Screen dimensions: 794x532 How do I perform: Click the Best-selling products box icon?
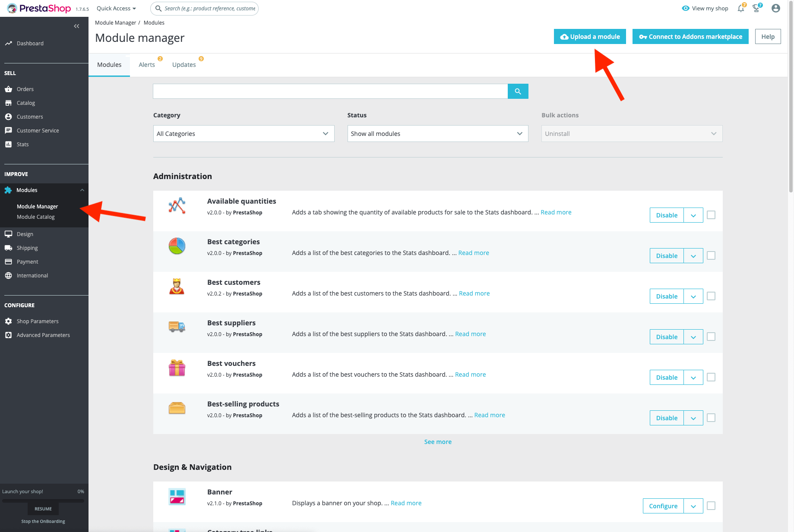coord(177,408)
